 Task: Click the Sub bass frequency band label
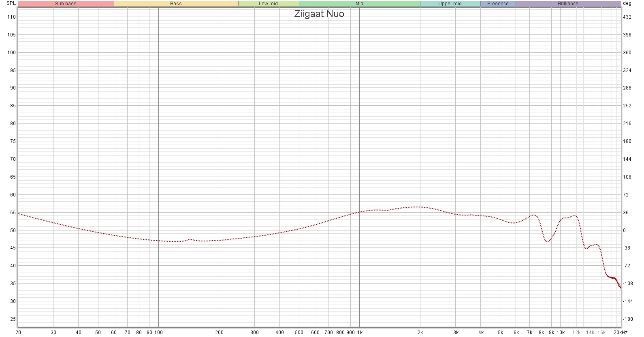66,4
